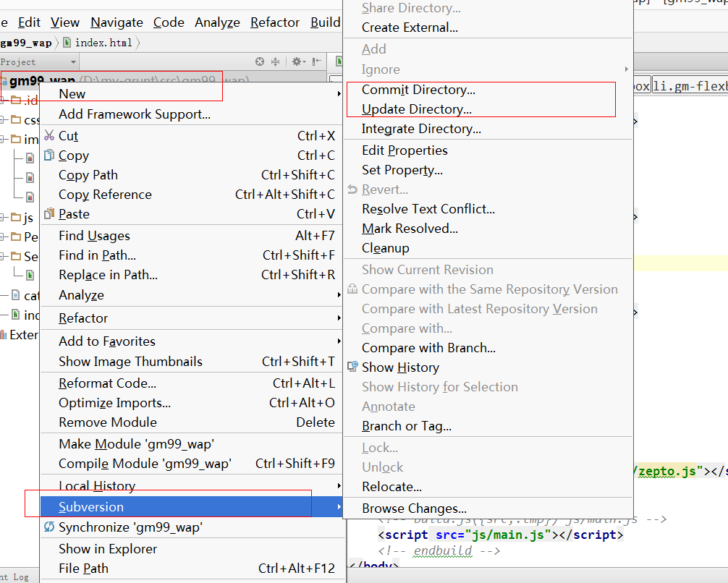
Task: Select Edit Properties
Action: tap(488, 150)
